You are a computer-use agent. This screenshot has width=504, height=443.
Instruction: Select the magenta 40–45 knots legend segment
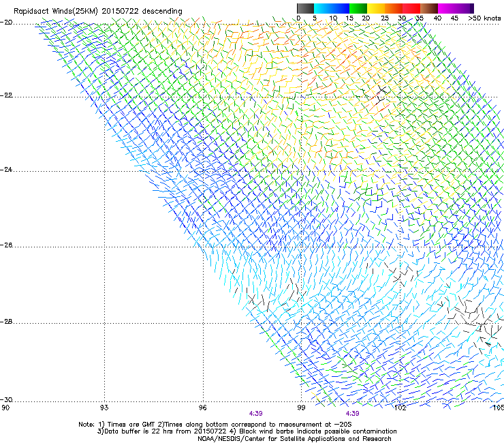(447, 8)
